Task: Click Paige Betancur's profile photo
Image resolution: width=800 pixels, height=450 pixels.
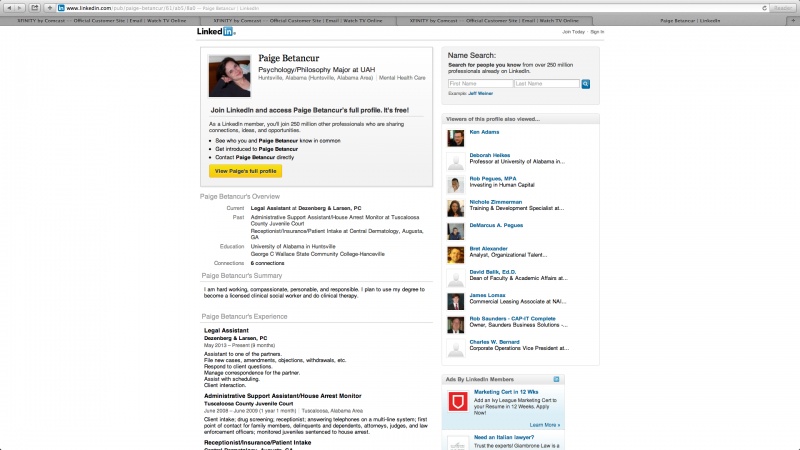Action: (x=230, y=76)
